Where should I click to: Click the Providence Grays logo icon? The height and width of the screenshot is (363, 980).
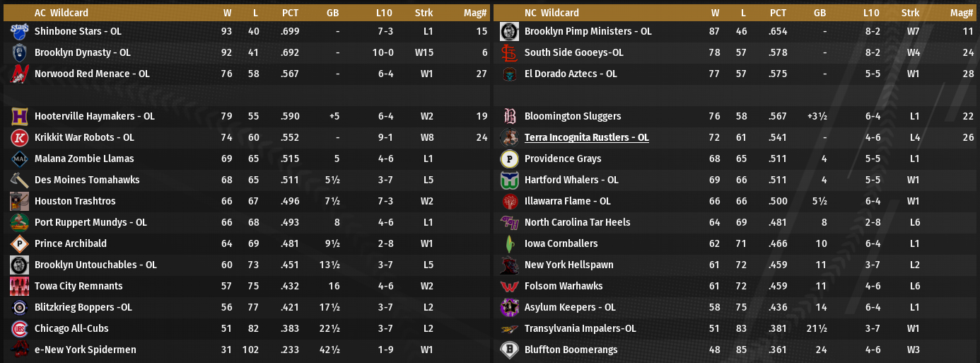coord(510,159)
